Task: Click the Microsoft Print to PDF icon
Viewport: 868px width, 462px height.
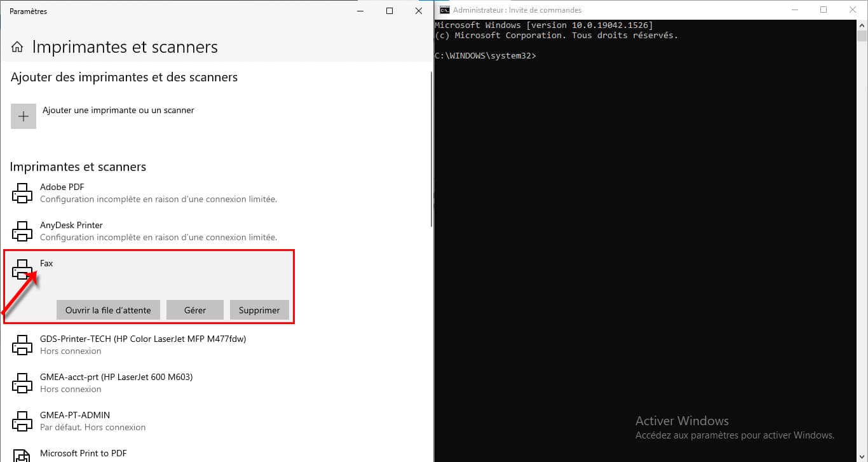Action: [22, 455]
